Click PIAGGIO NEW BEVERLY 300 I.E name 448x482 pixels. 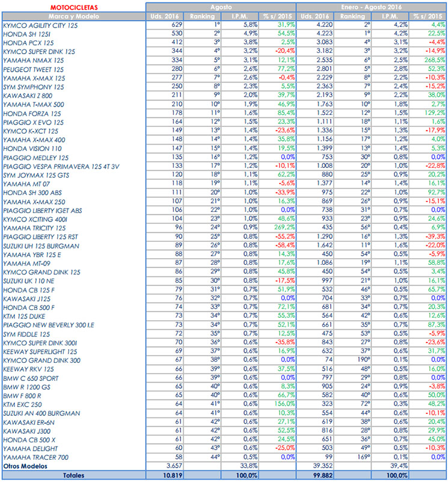tap(49, 325)
